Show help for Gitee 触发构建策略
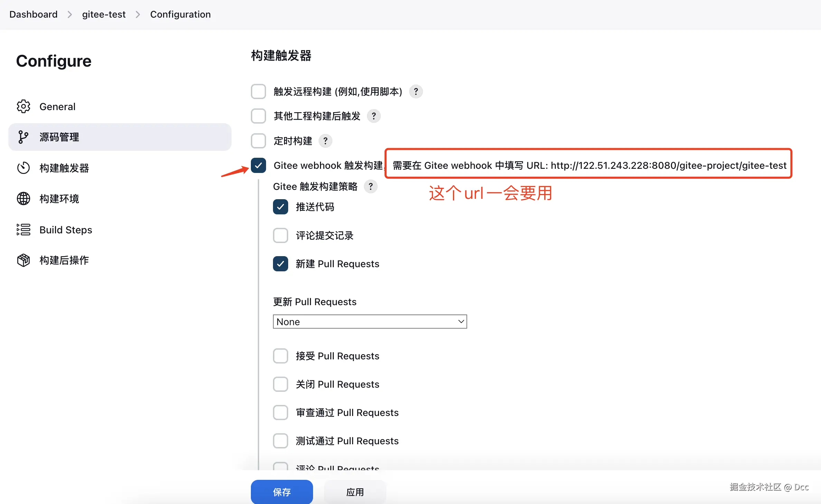Viewport: 821px width, 504px height. coord(370,186)
